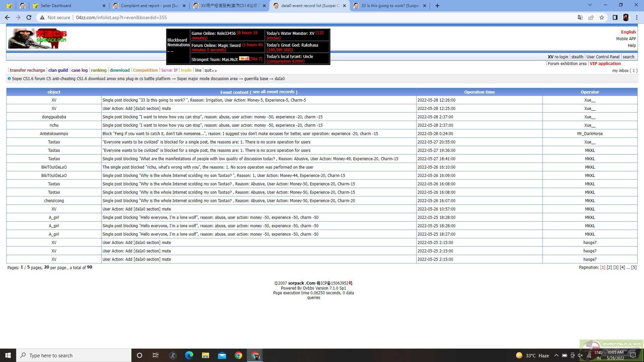Click the weather Haze widget
This screenshot has height=362, width=644.
(533, 355)
